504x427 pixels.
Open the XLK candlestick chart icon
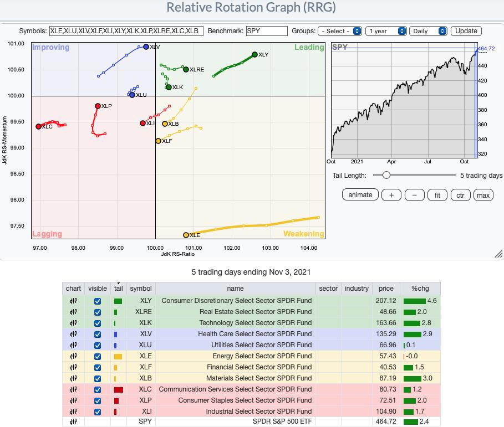[x=73, y=323]
